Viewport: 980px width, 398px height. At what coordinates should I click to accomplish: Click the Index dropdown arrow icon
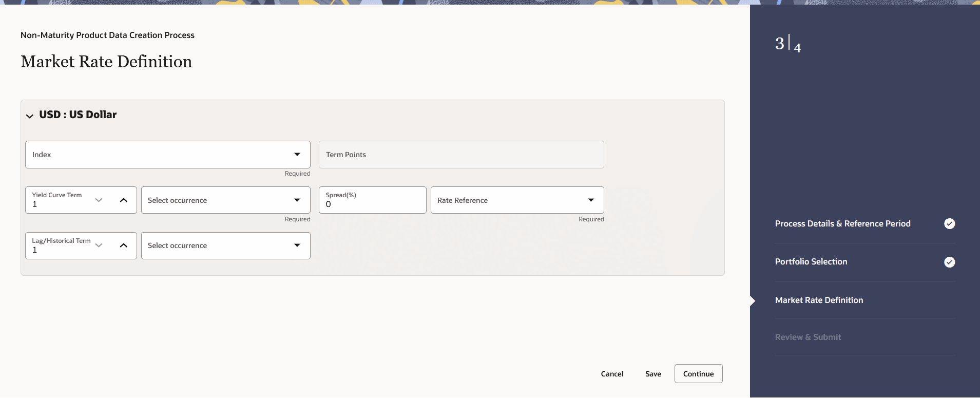tap(297, 155)
